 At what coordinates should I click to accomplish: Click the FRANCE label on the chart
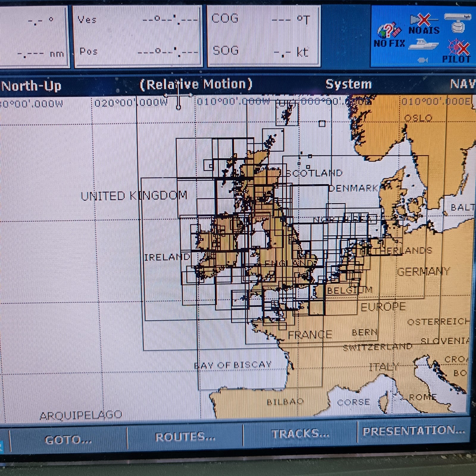[x=310, y=335]
